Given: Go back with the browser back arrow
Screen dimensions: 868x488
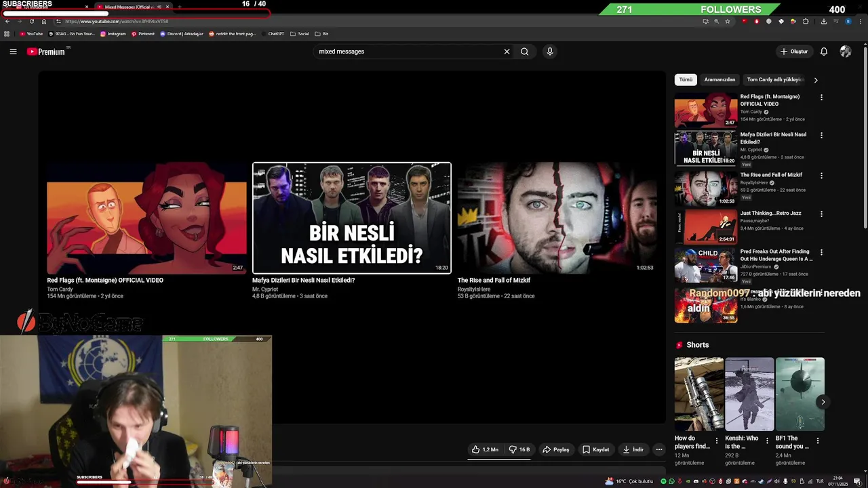Looking at the screenshot, I should point(7,21).
